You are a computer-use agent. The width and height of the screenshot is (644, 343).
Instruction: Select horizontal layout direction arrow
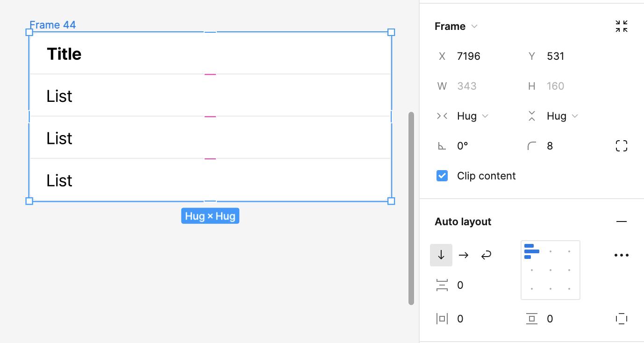[x=463, y=255]
